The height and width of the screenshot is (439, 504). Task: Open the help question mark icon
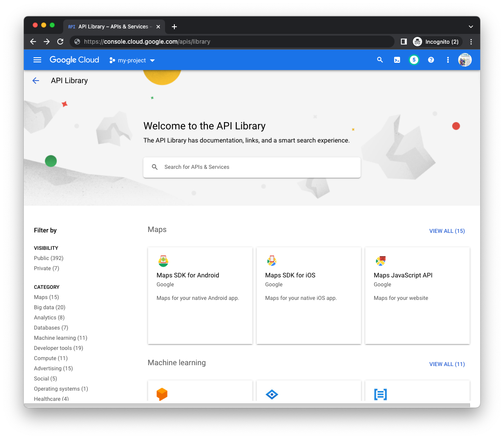coord(431,60)
